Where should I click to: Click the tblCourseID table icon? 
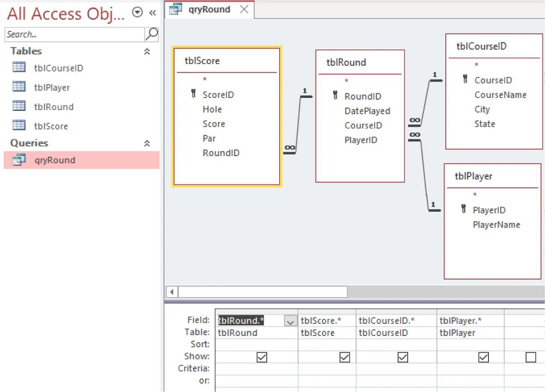pyautogui.click(x=19, y=68)
